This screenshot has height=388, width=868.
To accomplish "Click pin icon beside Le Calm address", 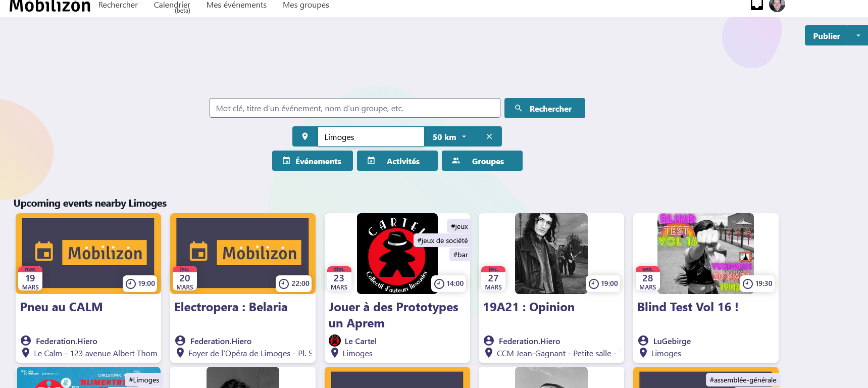I will (26, 353).
